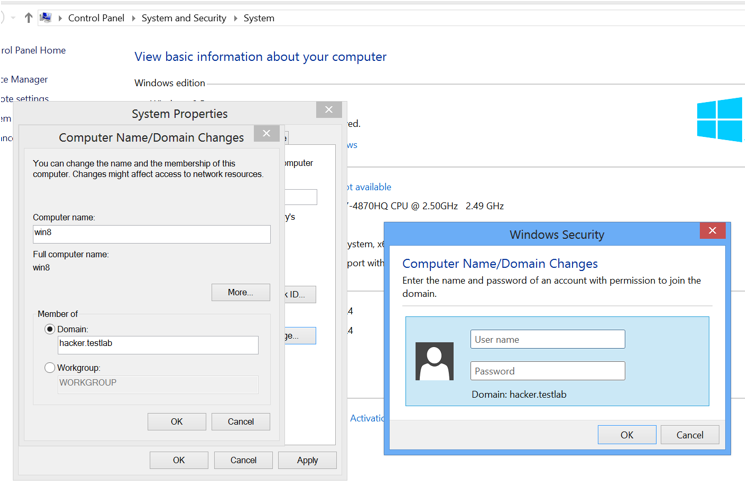Cancel the Windows Security dialog
Viewport: 746px width, 504px height.
690,435
